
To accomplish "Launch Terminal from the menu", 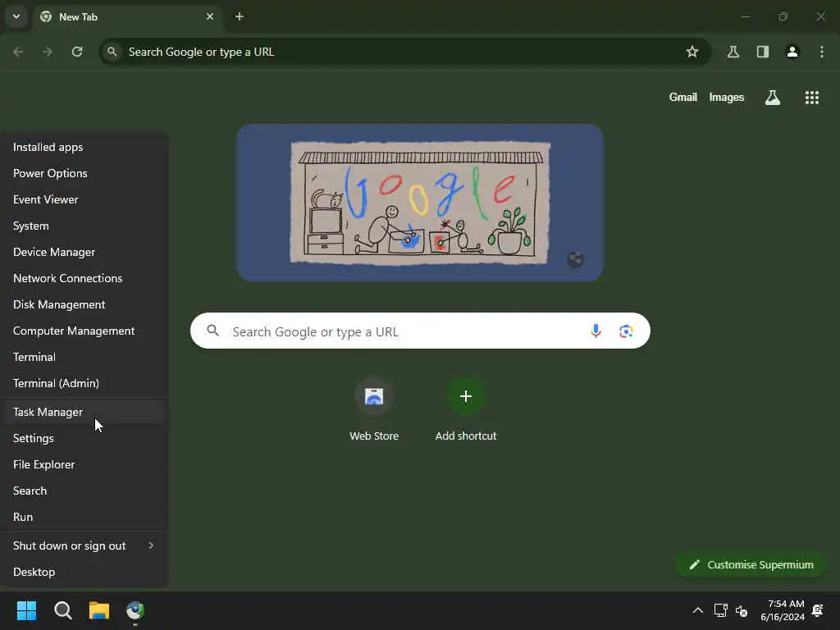I will tap(84, 357).
